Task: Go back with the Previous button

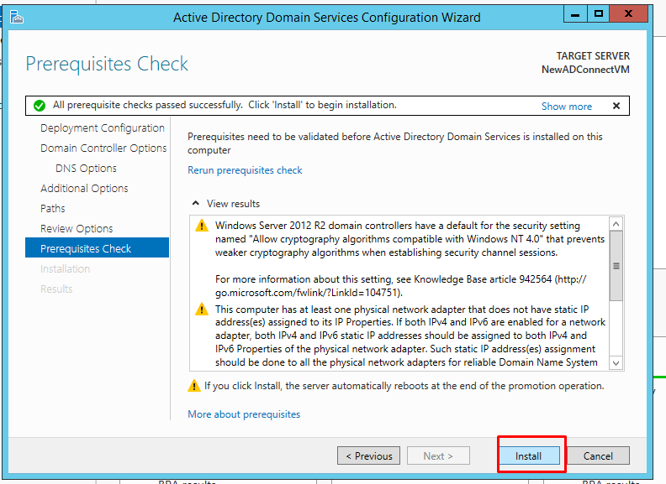Action: [x=368, y=456]
